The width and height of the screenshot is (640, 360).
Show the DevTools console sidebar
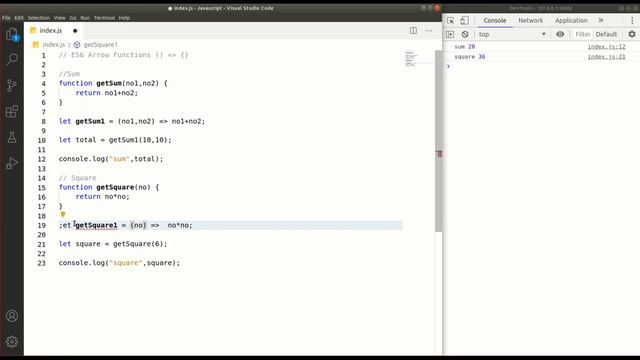click(x=450, y=34)
